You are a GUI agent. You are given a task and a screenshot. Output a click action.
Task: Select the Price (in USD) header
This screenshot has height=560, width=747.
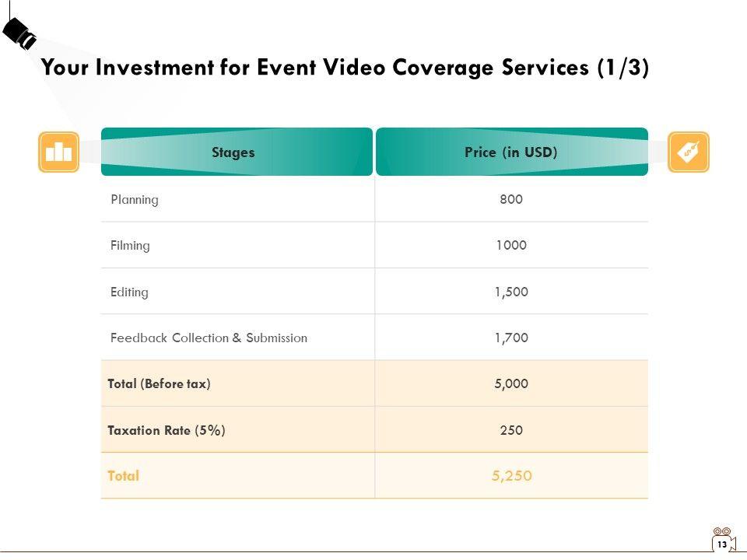511,152
